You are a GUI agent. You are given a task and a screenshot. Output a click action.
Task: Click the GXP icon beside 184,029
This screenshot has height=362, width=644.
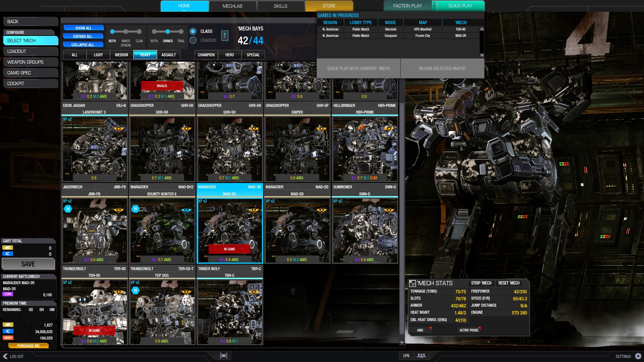[8, 338]
